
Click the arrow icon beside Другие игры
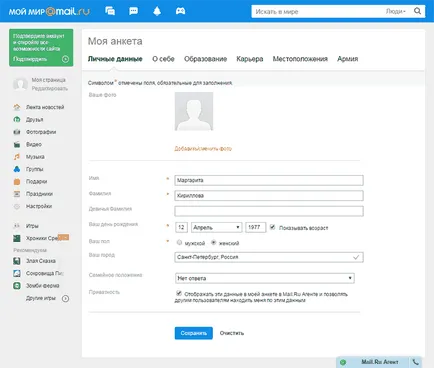tap(65, 298)
